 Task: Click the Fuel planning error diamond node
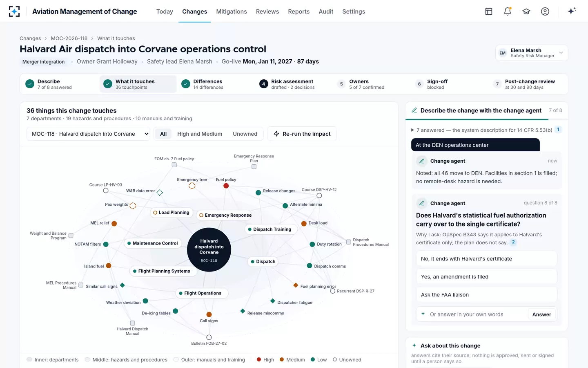(296, 285)
